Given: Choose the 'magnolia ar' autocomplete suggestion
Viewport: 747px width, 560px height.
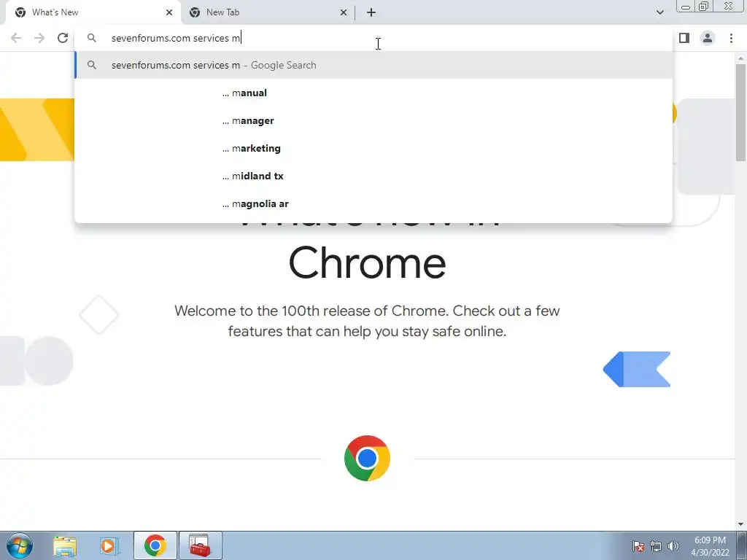Looking at the screenshot, I should 373,203.
